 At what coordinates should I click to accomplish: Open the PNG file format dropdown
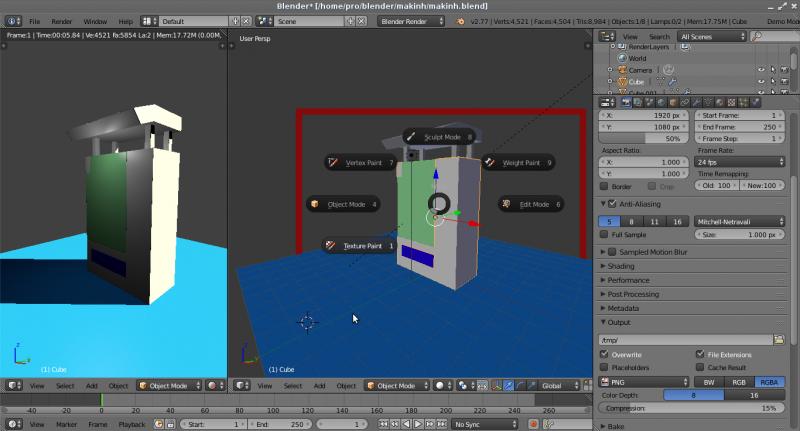[644, 381]
